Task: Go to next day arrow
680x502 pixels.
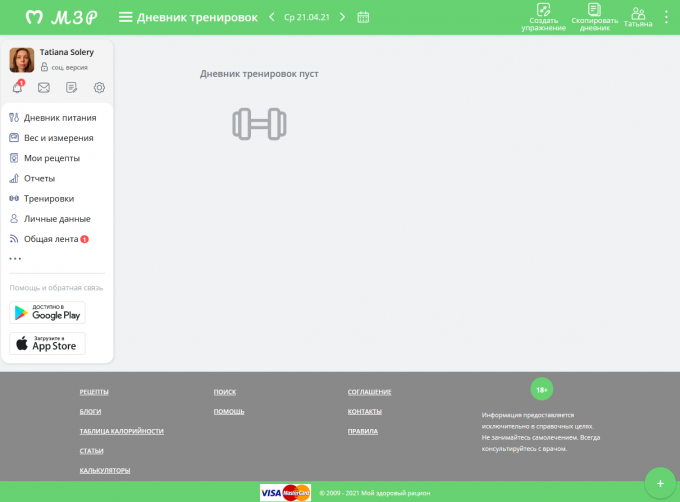Action: [342, 17]
